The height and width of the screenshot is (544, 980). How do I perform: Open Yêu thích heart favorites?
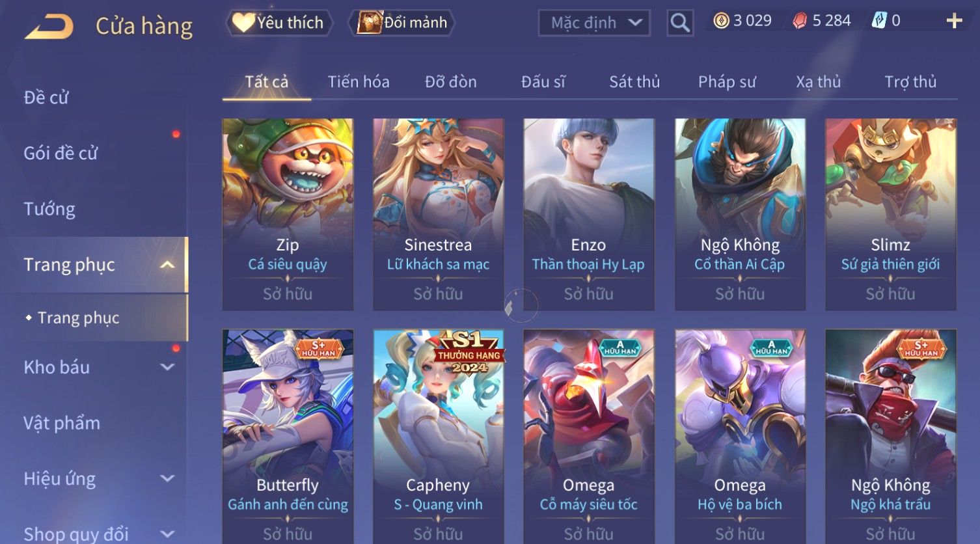pyautogui.click(x=279, y=23)
